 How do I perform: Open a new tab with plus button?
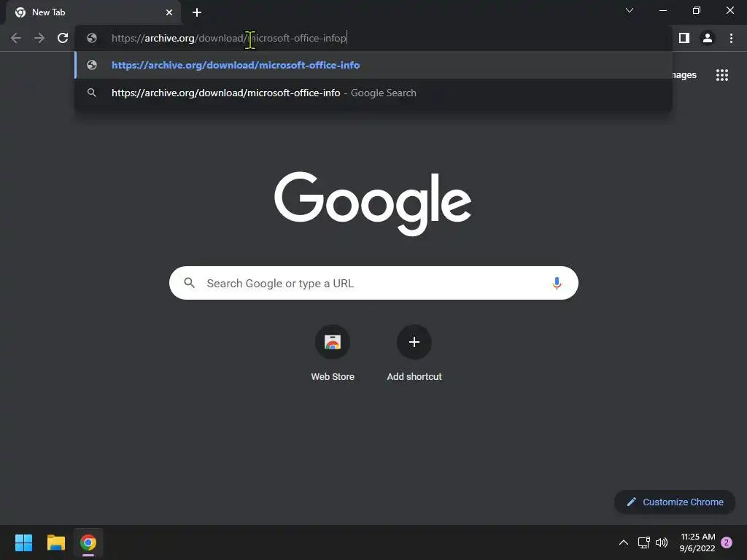point(197,12)
